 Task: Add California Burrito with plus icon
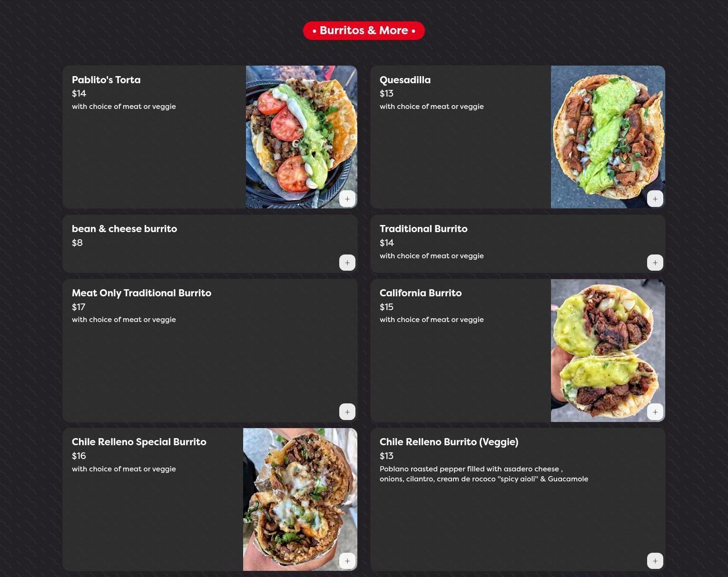655,412
